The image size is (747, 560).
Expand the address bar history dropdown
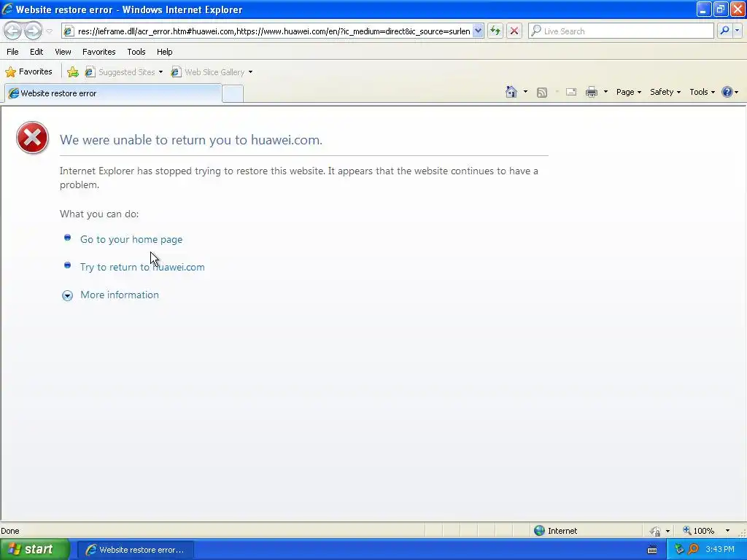[x=479, y=31]
